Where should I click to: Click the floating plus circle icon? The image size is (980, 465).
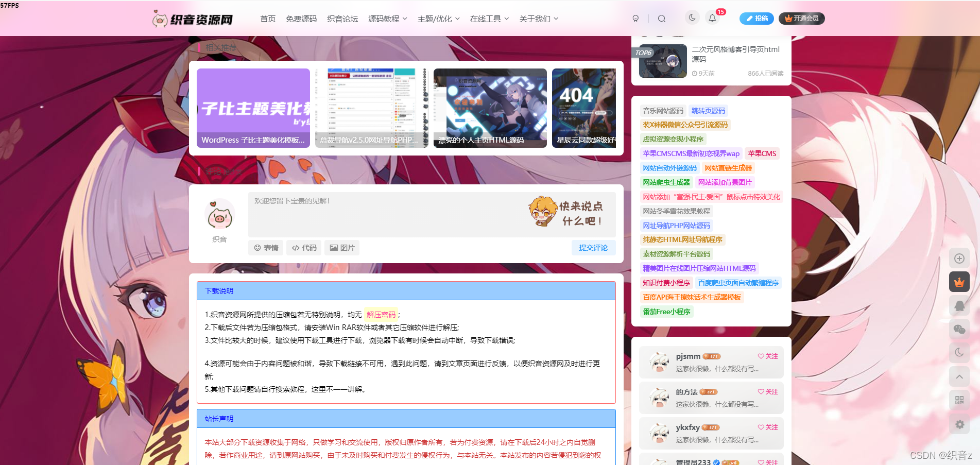coord(959,259)
